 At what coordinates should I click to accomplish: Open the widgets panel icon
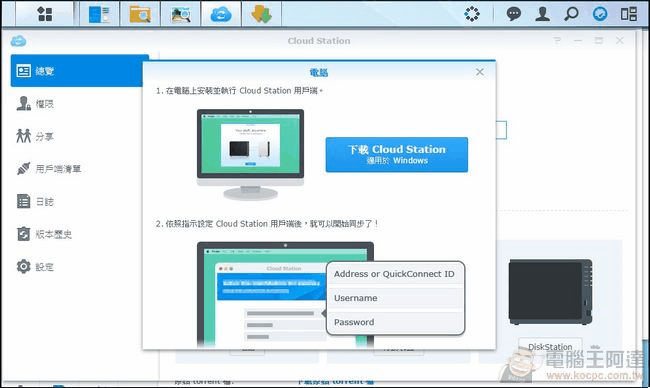[x=629, y=14]
